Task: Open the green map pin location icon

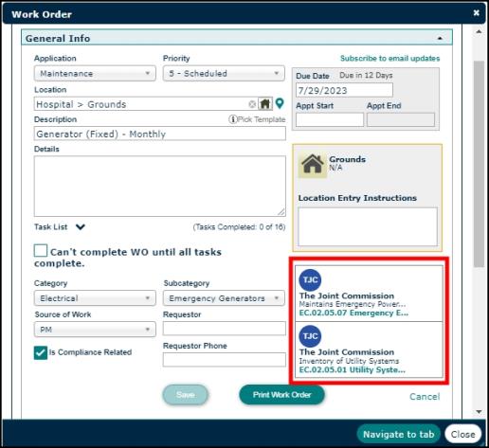Action: click(280, 103)
